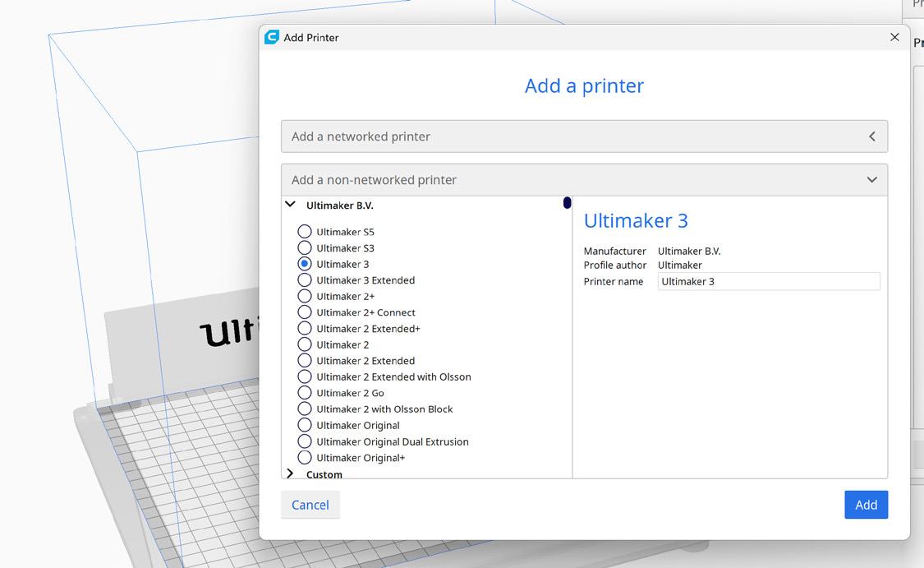
Task: Choose Ultimaker 3 Extended printer
Action: pyautogui.click(x=305, y=280)
